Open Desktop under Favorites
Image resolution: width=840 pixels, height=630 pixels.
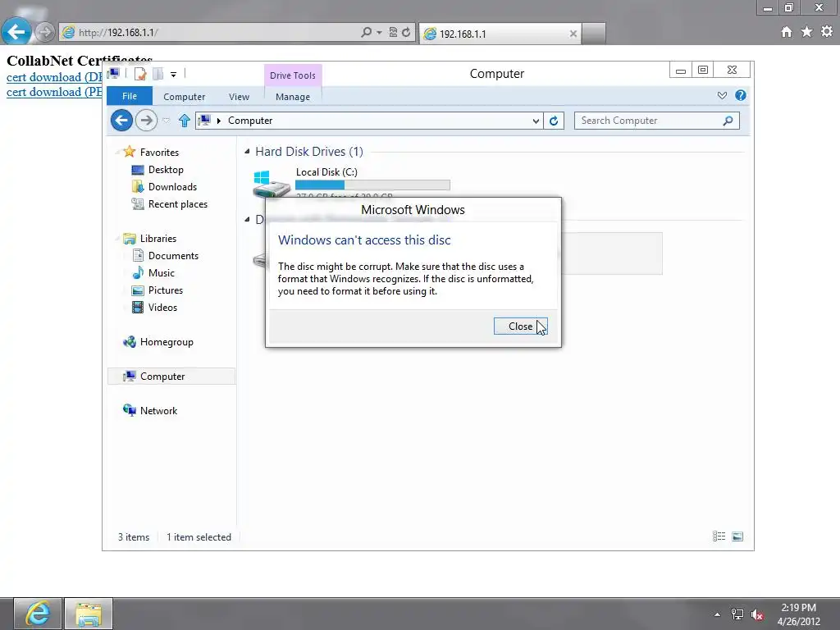[166, 169]
